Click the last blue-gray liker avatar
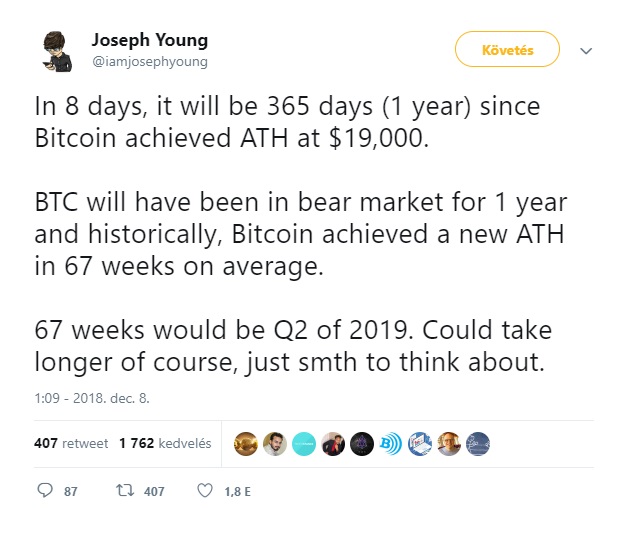Image resolution: width=630 pixels, height=535 pixels. click(478, 444)
